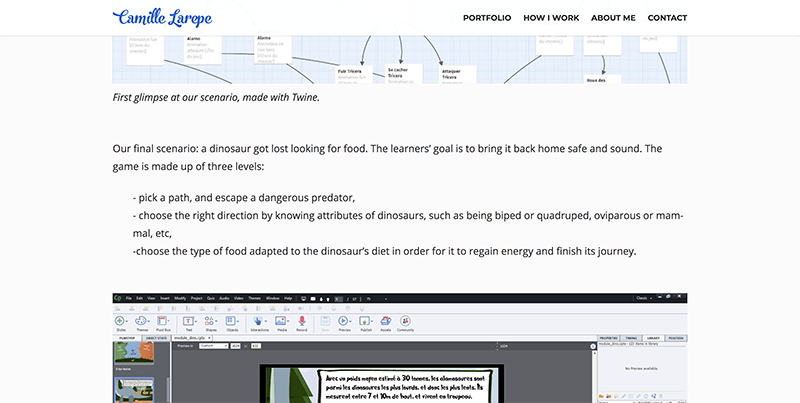
Task: Click the Record microphone icon in Captivate
Action: [x=302, y=321]
